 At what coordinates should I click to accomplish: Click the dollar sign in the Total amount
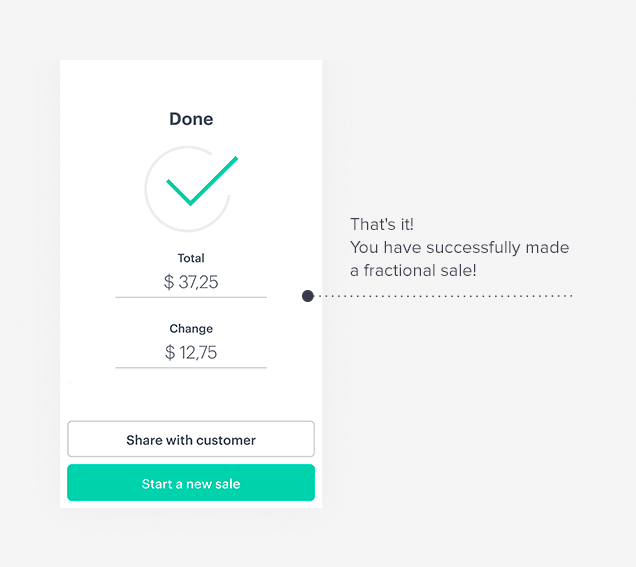pos(169,283)
